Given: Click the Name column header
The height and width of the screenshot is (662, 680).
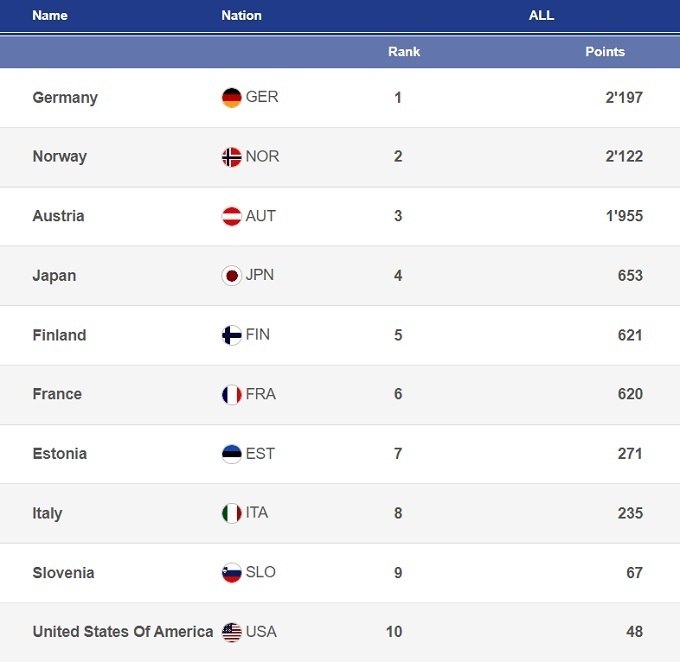Looking at the screenshot, I should click(x=50, y=16).
